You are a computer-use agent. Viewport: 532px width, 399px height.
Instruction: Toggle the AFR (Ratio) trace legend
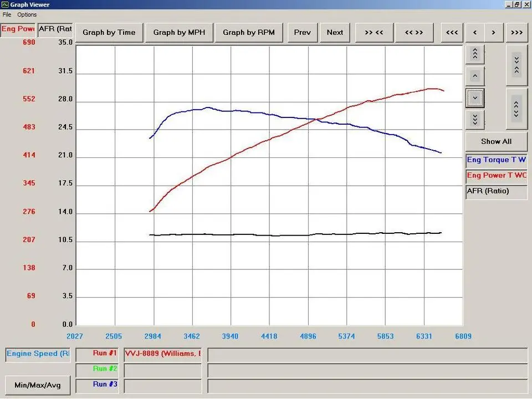pos(497,191)
